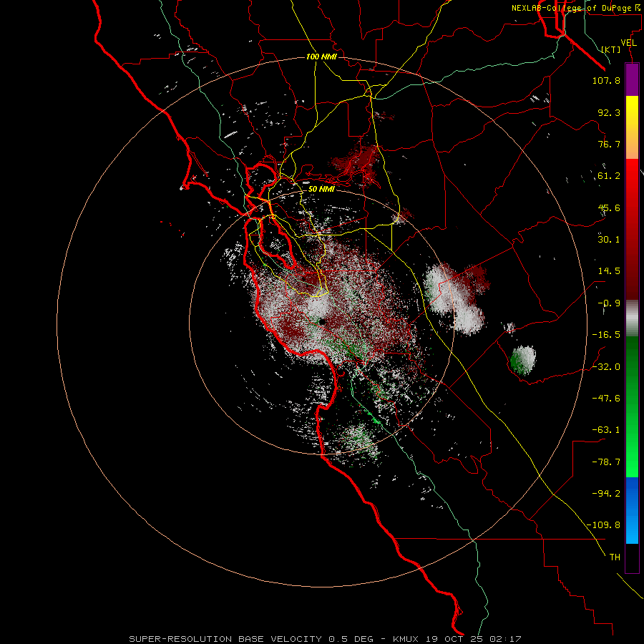Screen dimensions: 644x644
Task: Click the 14.5 velocity legend value
Action: pos(609,271)
